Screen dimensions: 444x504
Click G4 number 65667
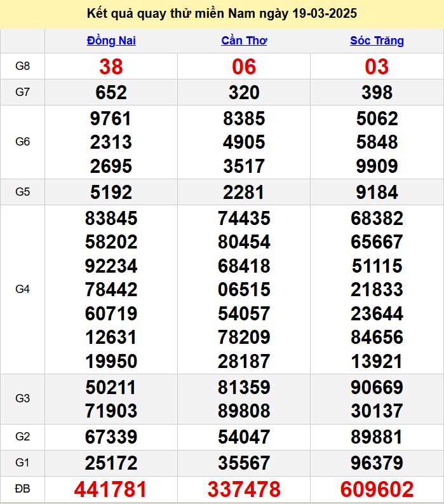(x=377, y=242)
